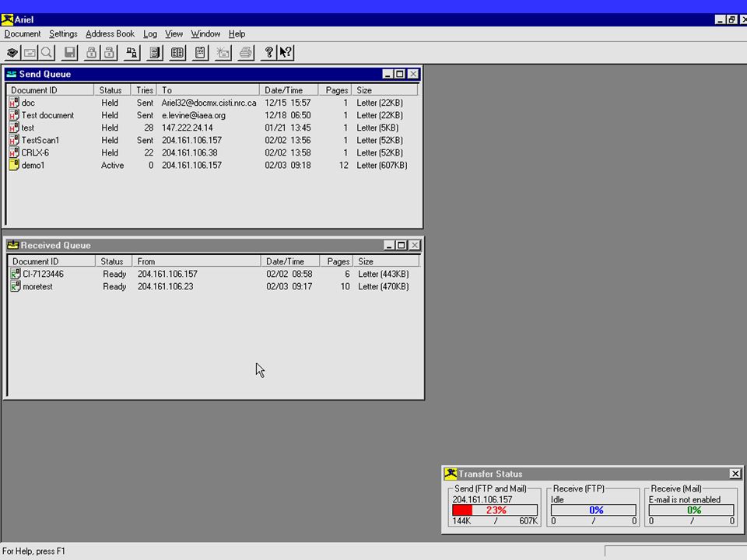Image resolution: width=747 pixels, height=560 pixels.
Task: Click the yellow active icon beside demo1
Action: (x=14, y=165)
